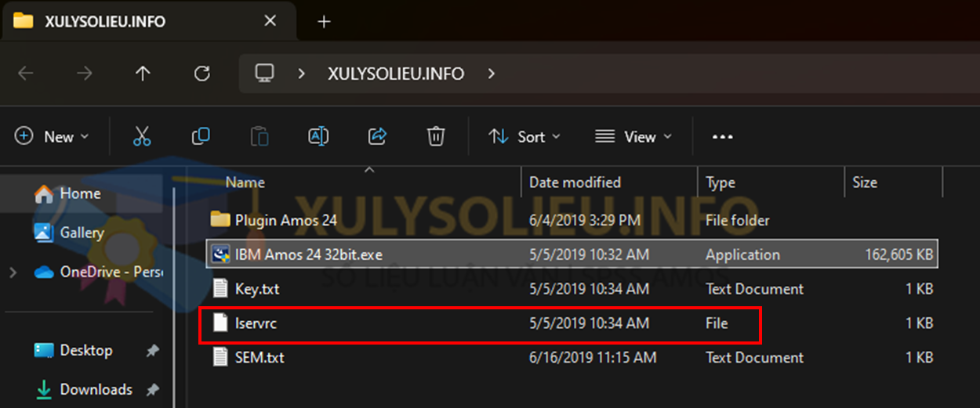Click the SEM.txt document icon
Viewport: 980px width, 408px height.
coord(220,358)
